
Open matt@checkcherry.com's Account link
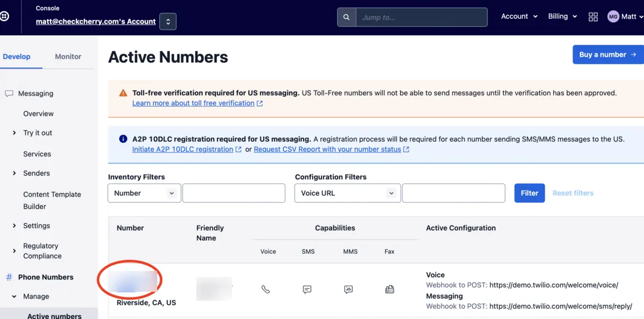point(96,22)
